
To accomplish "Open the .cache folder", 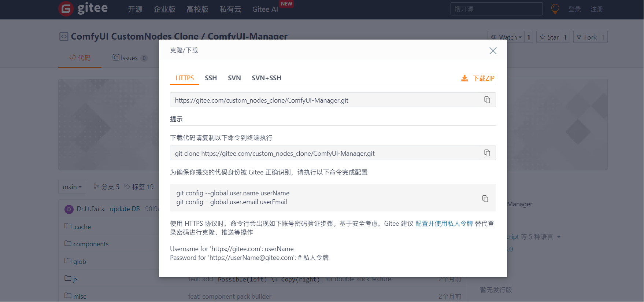I will 82,227.
